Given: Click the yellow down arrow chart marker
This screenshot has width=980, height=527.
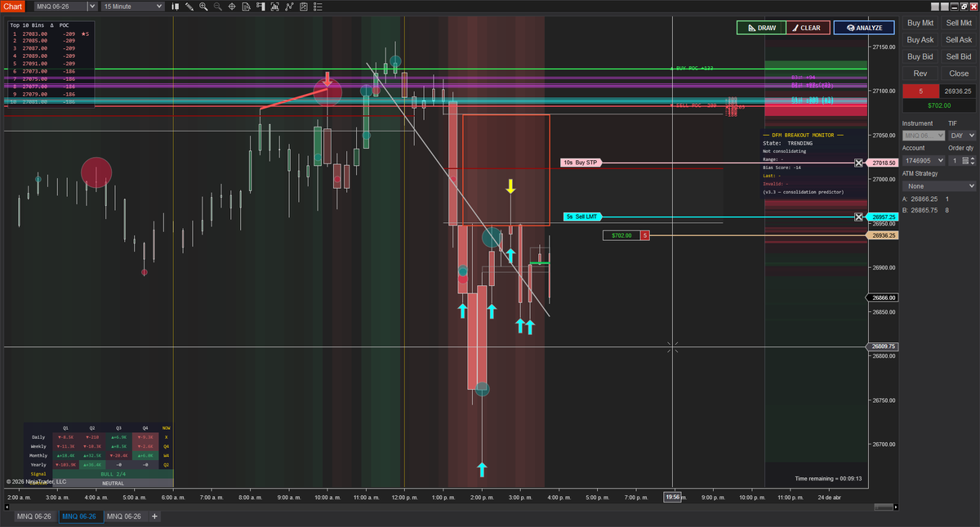Looking at the screenshot, I should 510,186.
